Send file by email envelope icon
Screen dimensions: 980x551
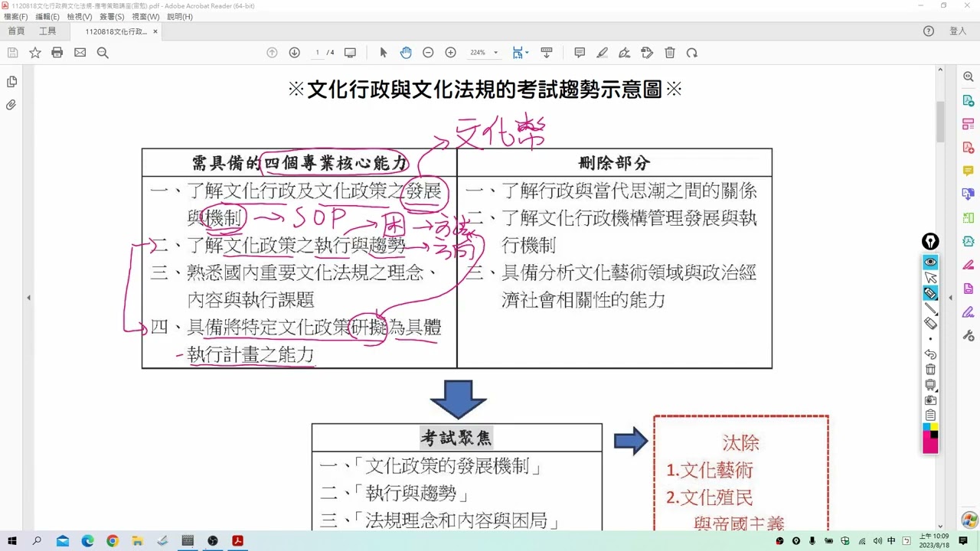pyautogui.click(x=80, y=53)
